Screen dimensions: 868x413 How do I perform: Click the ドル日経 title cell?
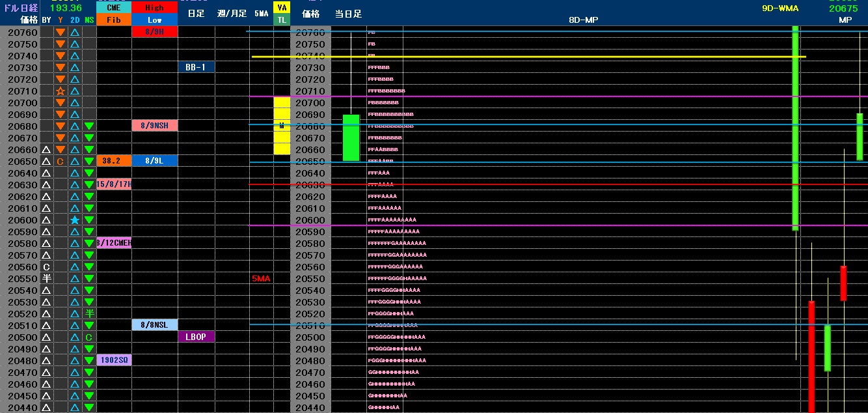[20, 8]
